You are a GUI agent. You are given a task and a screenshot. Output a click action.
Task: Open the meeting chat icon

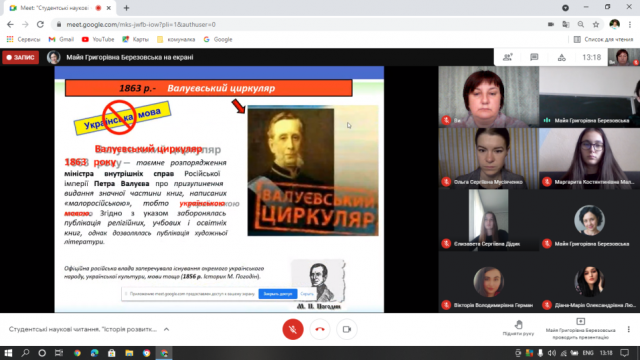coord(534,58)
